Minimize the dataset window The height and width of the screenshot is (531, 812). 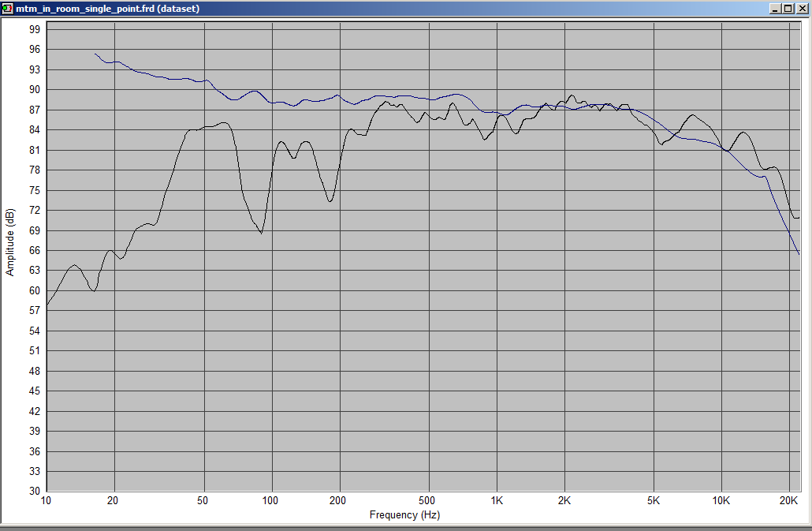(775, 9)
